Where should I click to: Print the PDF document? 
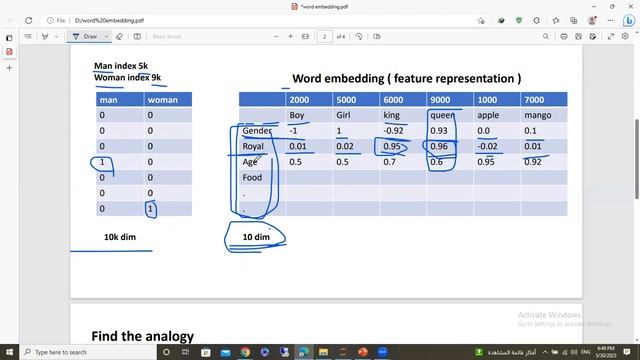pyautogui.click(x=564, y=36)
